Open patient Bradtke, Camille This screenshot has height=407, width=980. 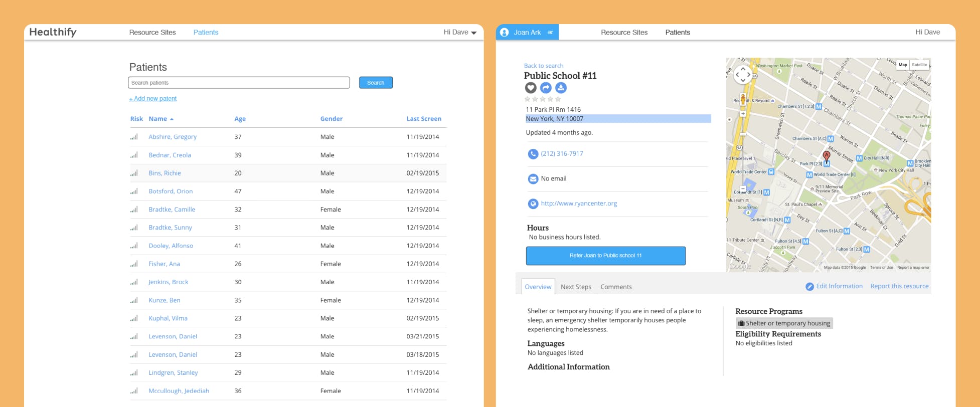click(x=172, y=210)
